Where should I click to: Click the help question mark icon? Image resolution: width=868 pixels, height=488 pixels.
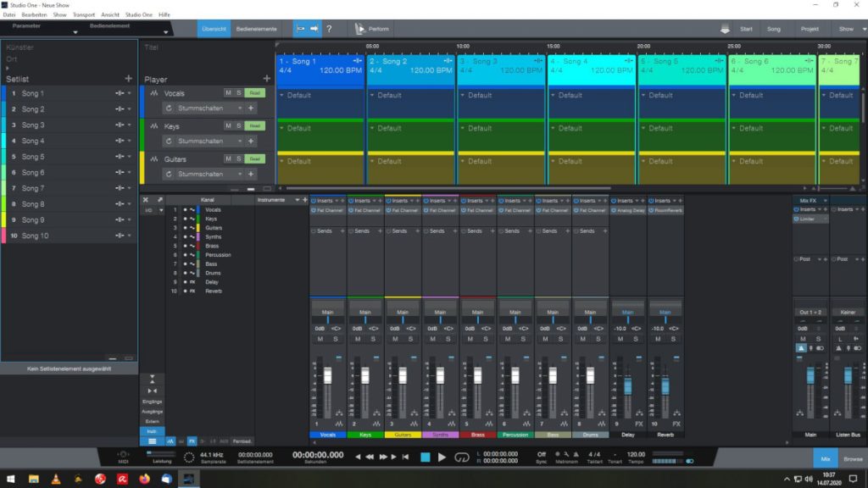click(329, 28)
